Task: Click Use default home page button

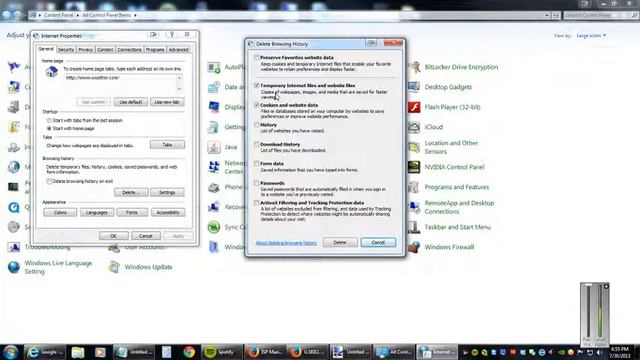Action: (x=131, y=102)
